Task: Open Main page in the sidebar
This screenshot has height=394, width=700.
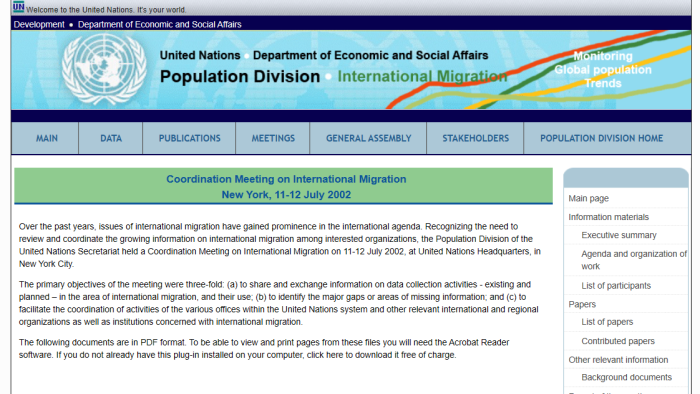Action: 588,199
